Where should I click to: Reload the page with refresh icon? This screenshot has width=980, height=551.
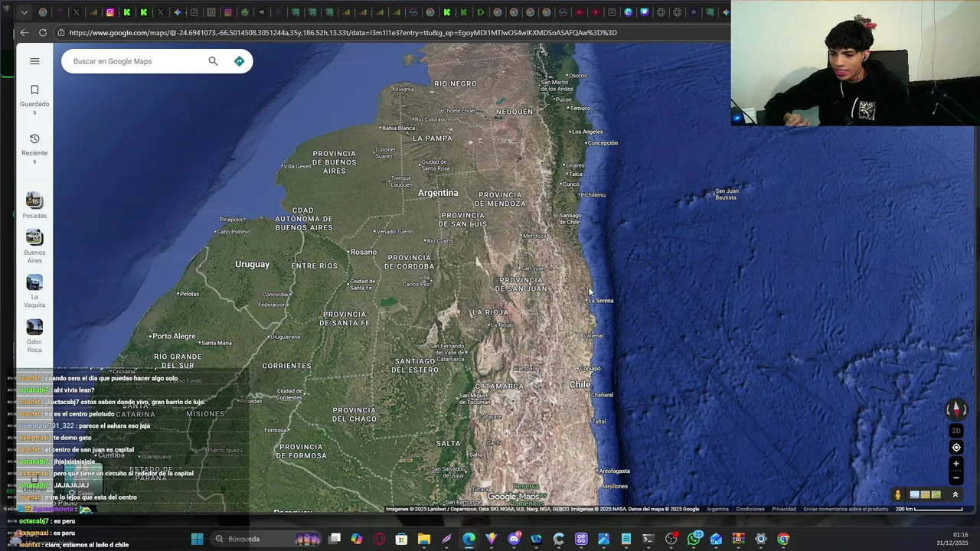coord(42,32)
